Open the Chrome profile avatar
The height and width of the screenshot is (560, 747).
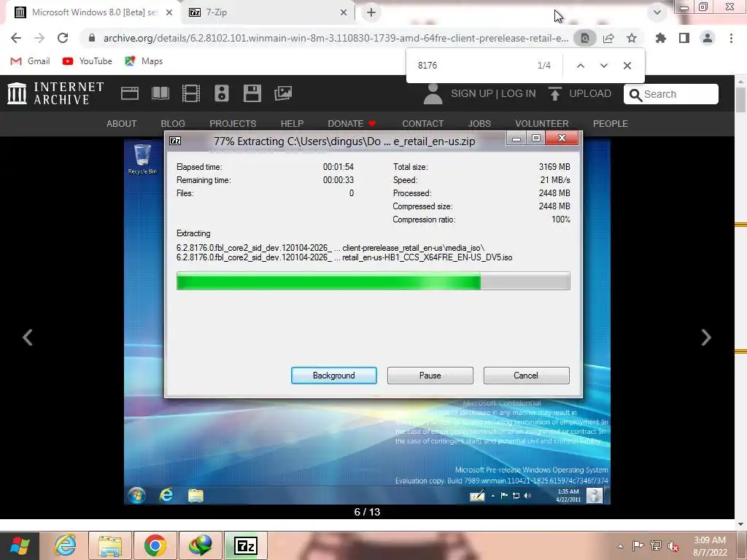tap(708, 38)
